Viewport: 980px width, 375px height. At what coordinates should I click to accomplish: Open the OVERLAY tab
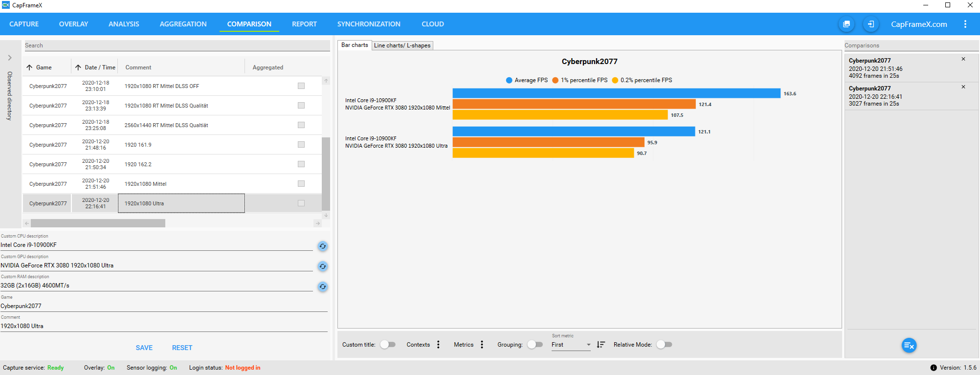point(73,24)
